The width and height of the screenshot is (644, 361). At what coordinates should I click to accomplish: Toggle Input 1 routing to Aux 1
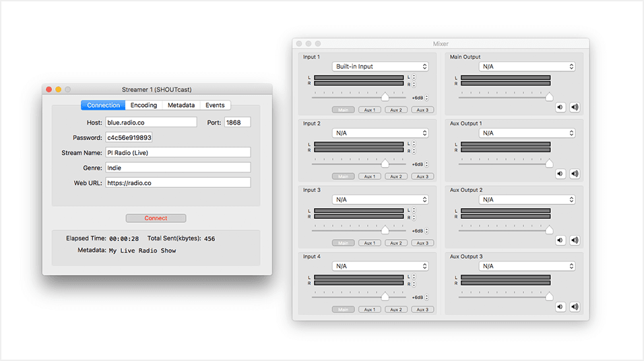point(369,110)
